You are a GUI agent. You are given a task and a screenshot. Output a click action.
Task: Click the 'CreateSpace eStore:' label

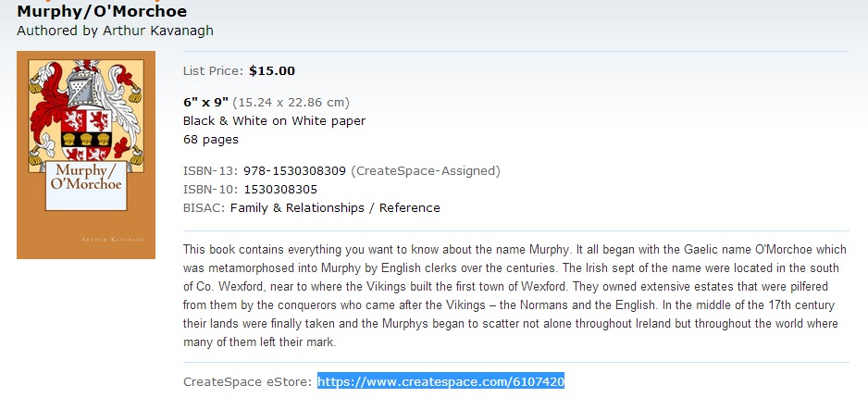248,381
